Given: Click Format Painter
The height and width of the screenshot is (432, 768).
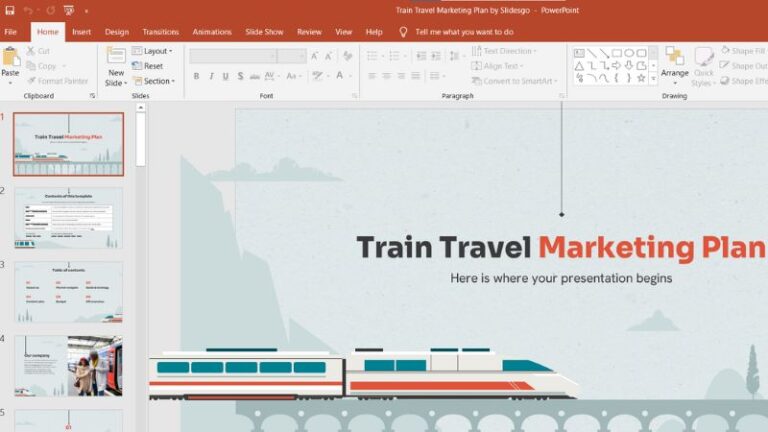Looking at the screenshot, I should click(x=58, y=81).
